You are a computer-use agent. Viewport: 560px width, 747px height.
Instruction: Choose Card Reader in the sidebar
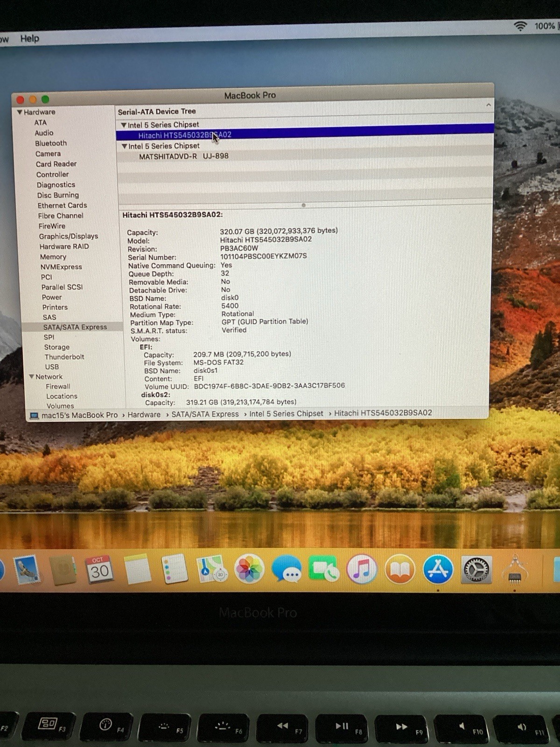[56, 164]
